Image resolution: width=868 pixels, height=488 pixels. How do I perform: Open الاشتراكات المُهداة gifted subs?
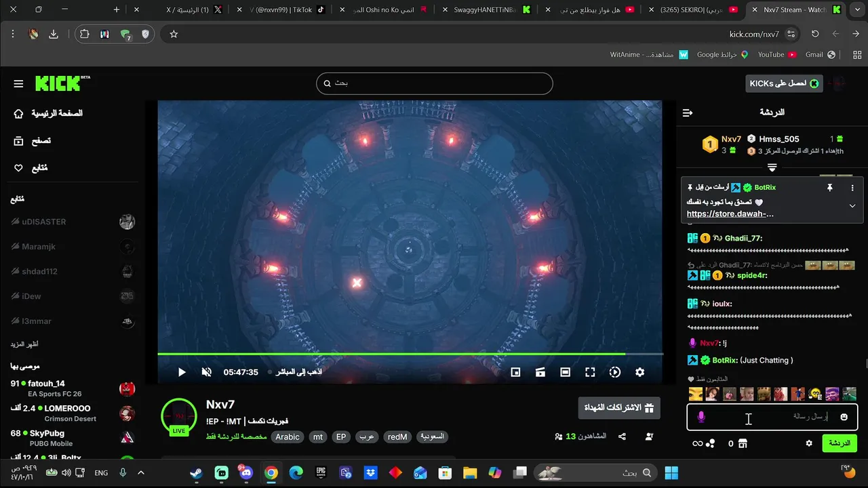click(x=619, y=407)
